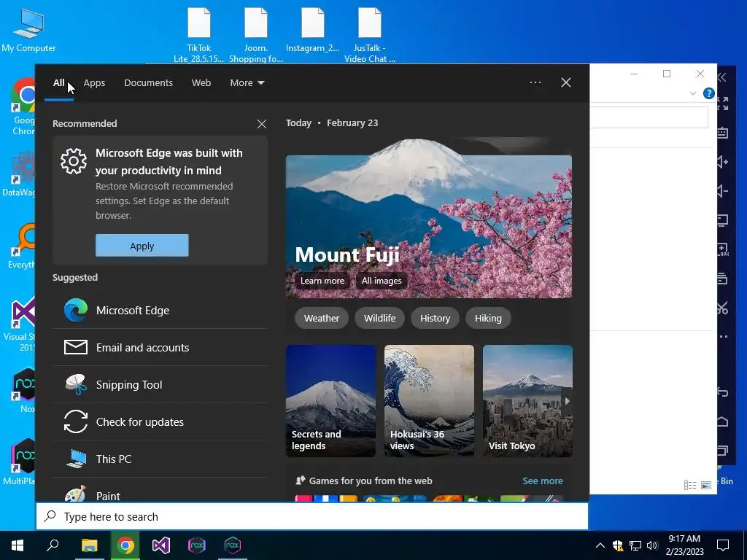Open the Hokusai's 36 views card
Image resolution: width=747 pixels, height=560 pixels.
tap(429, 401)
